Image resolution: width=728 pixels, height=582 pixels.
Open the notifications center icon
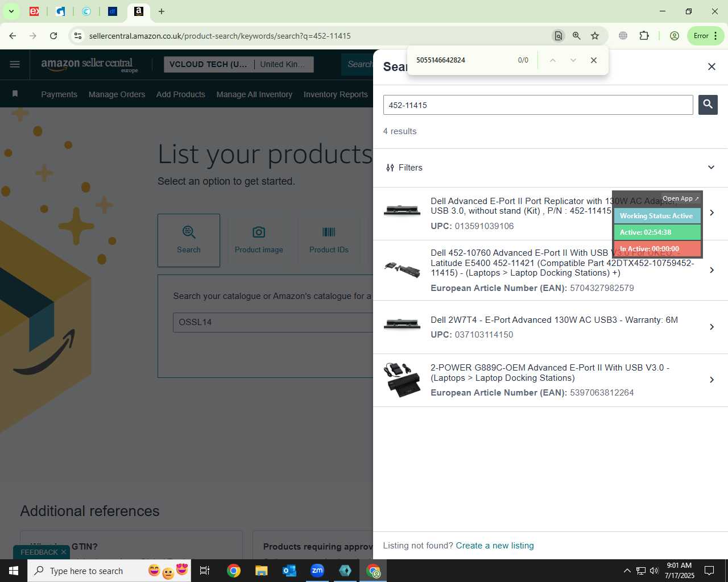[x=709, y=571]
